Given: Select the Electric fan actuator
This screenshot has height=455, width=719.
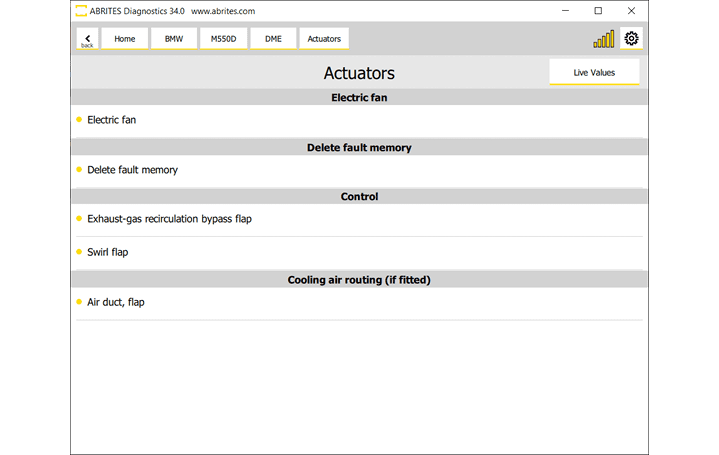Looking at the screenshot, I should coord(112,120).
